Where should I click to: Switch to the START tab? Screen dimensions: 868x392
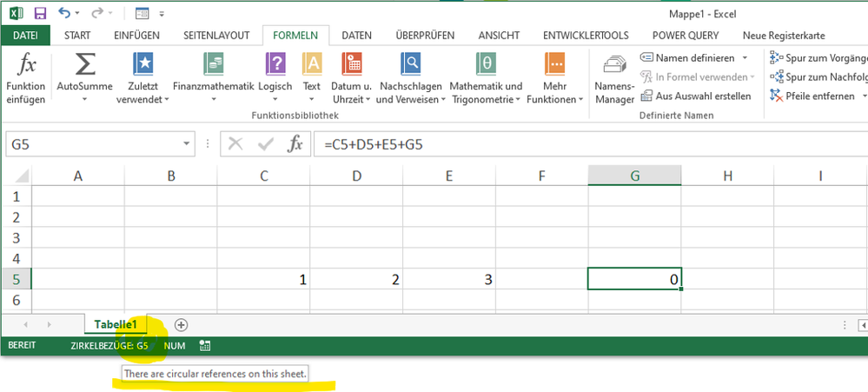77,36
